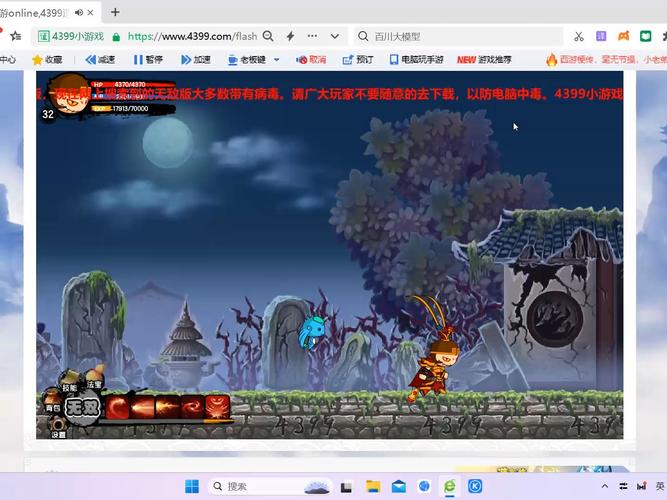The height and width of the screenshot is (500, 667).
Task: Click the blue floating spirit enemy
Action: 312,332
